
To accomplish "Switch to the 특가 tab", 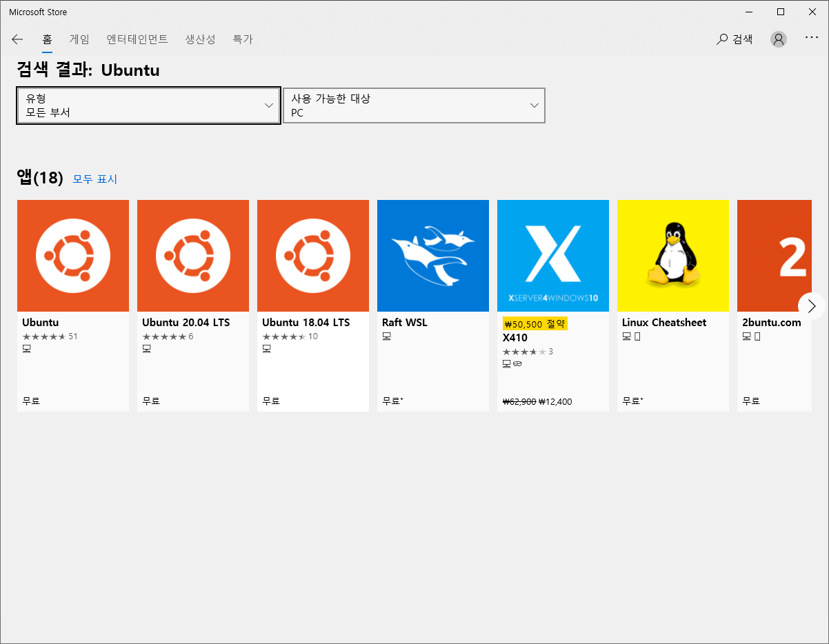I will click(243, 39).
